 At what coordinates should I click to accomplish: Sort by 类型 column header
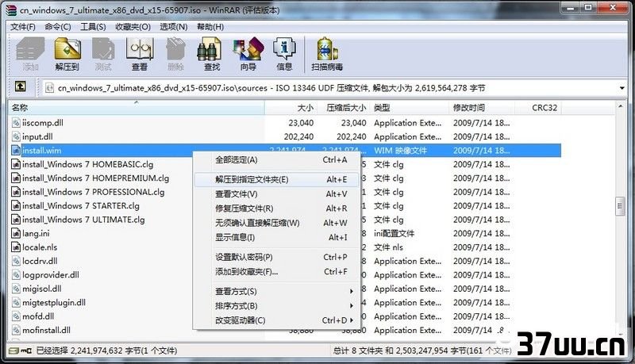410,108
